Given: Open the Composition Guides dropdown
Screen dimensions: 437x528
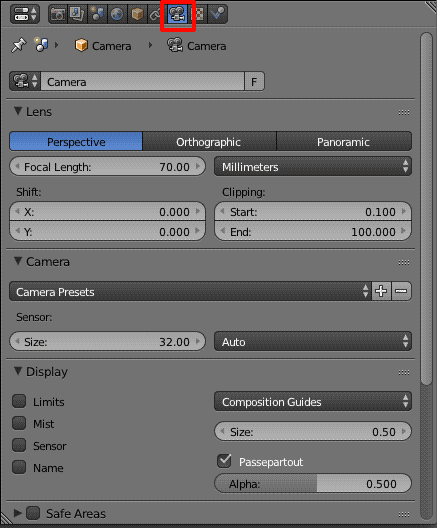Looking at the screenshot, I should (x=313, y=401).
